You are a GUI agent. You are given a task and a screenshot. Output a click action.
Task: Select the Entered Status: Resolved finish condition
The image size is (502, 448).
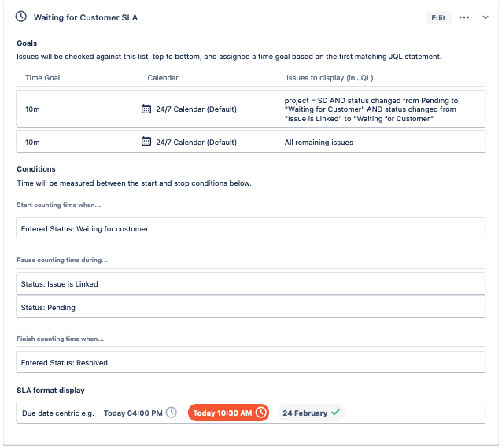[251, 362]
